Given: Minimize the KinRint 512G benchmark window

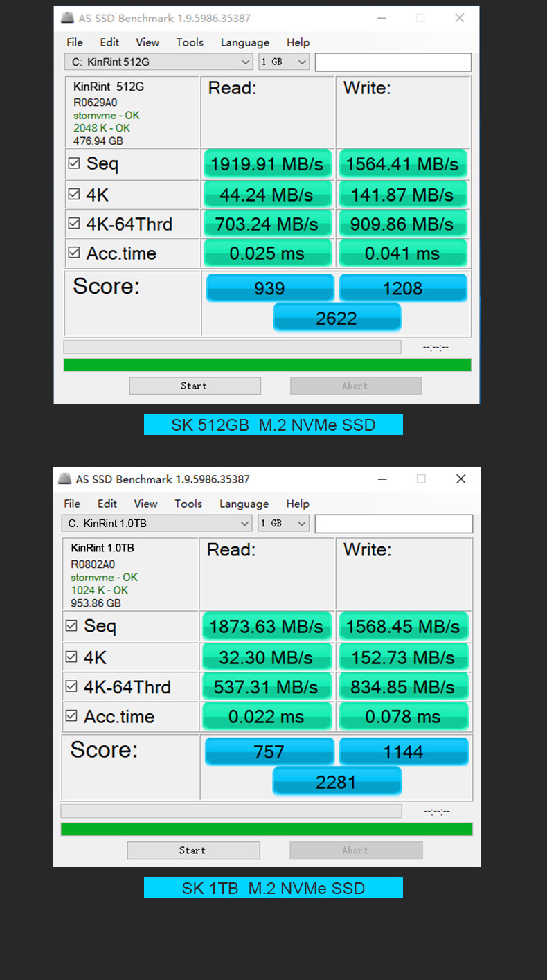Looking at the screenshot, I should [x=381, y=18].
